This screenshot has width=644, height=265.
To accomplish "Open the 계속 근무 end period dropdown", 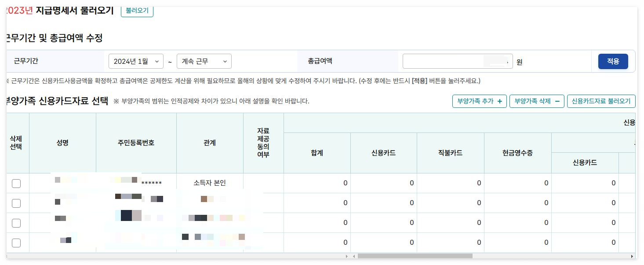I will (204, 61).
